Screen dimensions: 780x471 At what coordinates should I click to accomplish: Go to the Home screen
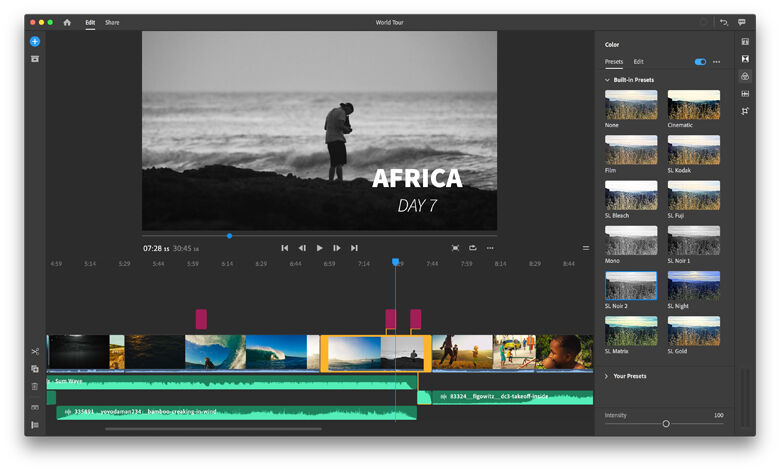click(x=67, y=22)
